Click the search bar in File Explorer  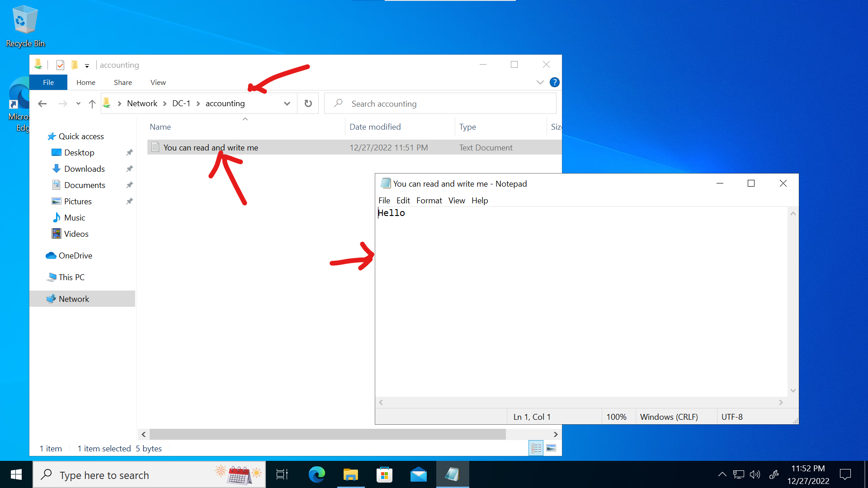[x=443, y=103]
